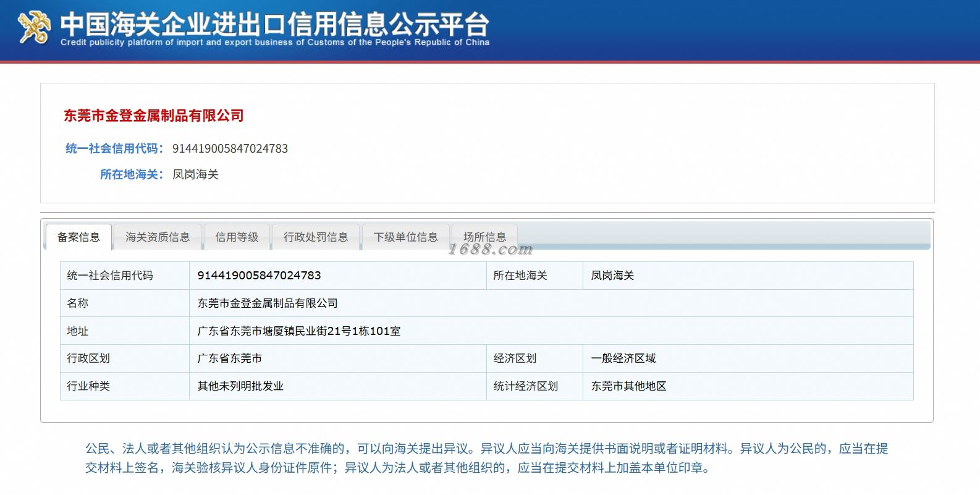Click the 凤岗海关 table cell
This screenshot has width=980, height=495.
pos(748,276)
